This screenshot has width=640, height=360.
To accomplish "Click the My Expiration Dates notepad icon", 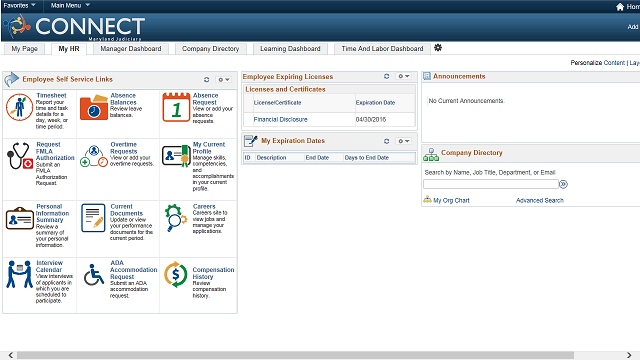I will [x=251, y=141].
